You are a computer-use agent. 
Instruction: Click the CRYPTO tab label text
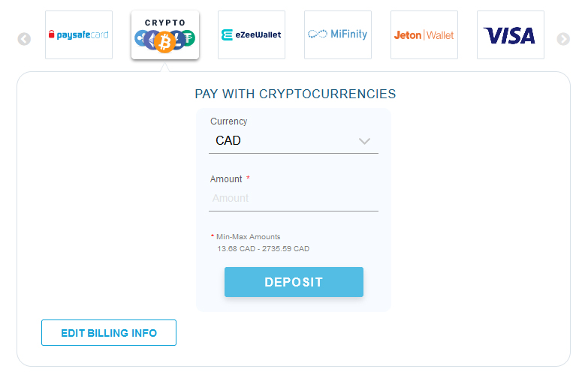(x=164, y=22)
